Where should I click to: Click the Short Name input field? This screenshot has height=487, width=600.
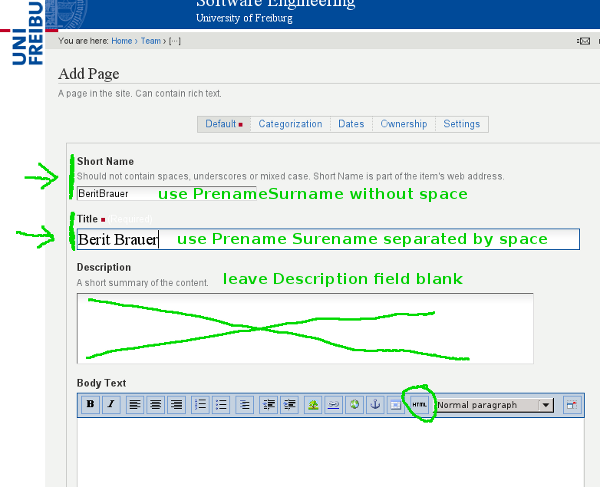pos(116,193)
